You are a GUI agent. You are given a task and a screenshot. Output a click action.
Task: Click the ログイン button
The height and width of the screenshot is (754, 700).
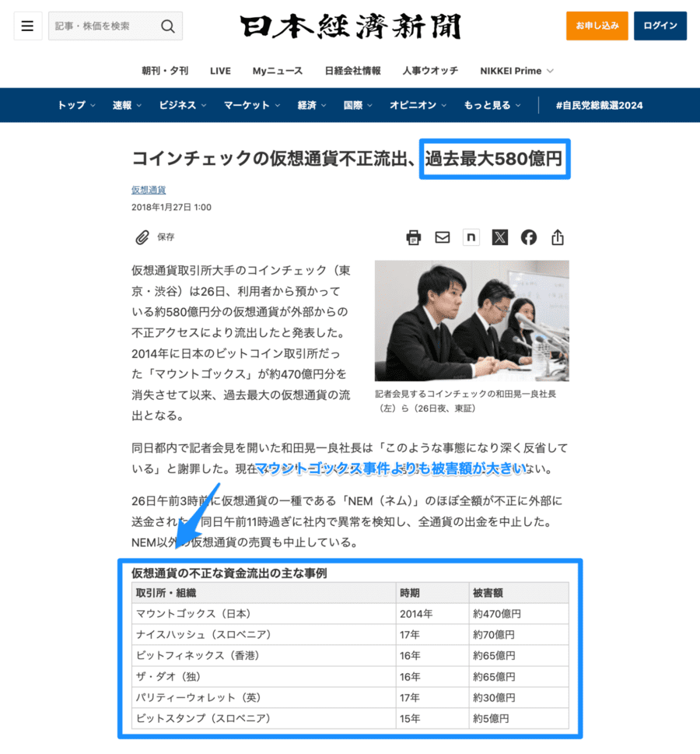pos(660,26)
